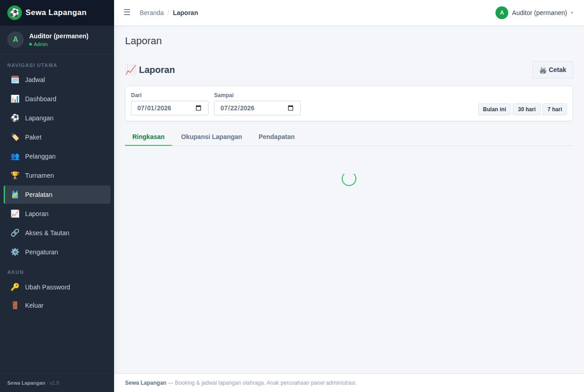Screen dimensions: 584x392
Task: Apply the Bulan ini range filter
Action: pos(495,109)
